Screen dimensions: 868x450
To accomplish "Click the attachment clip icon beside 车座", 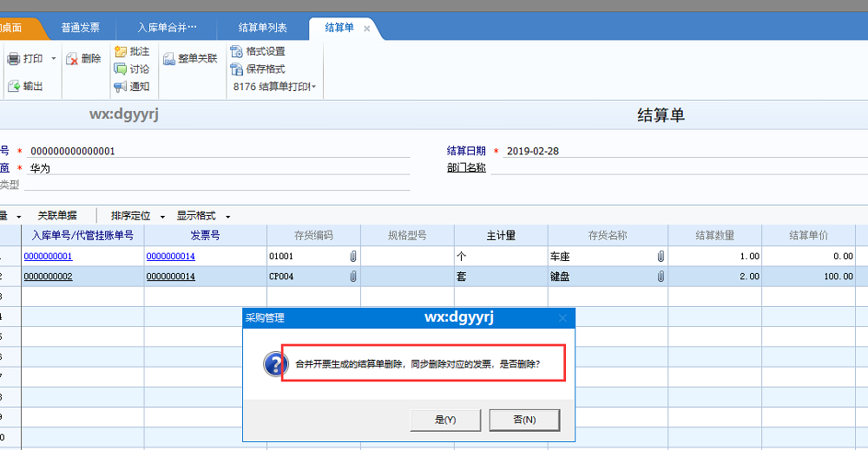I will pos(661,257).
